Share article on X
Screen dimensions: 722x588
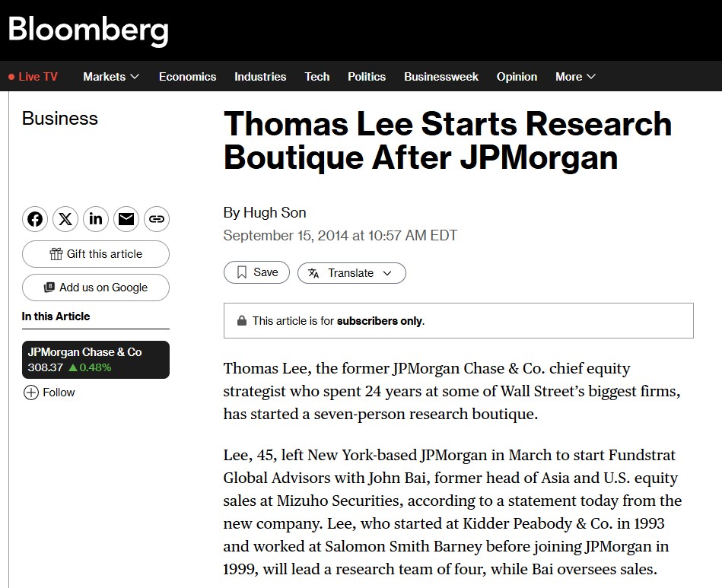coord(65,219)
